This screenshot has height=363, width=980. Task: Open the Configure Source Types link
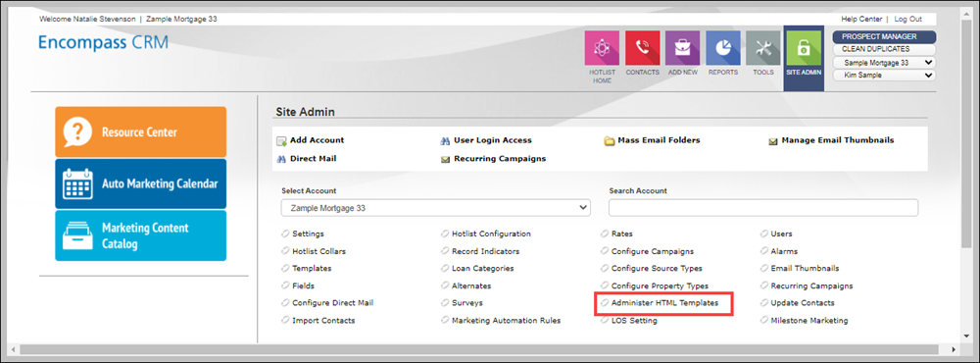coord(657,269)
